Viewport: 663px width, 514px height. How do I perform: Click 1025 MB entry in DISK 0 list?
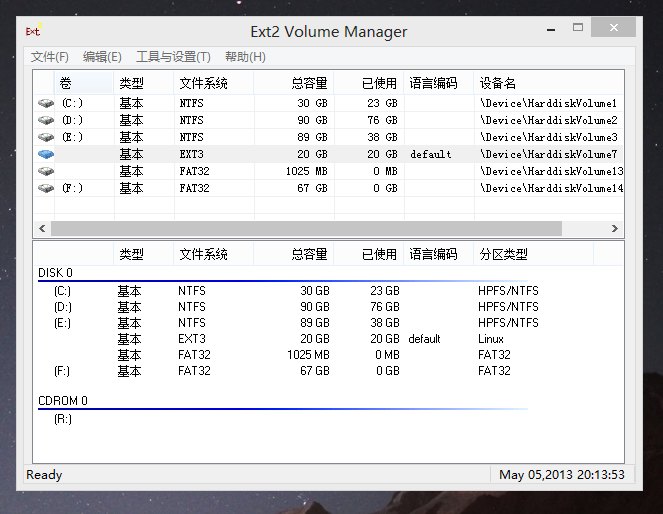(x=308, y=355)
